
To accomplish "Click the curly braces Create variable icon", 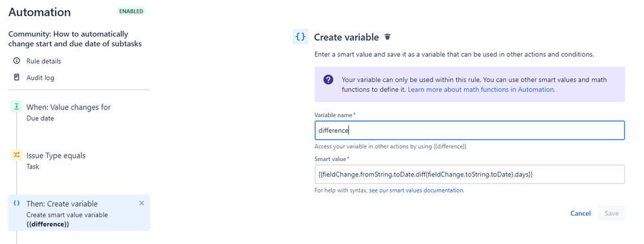I will coord(300,37).
